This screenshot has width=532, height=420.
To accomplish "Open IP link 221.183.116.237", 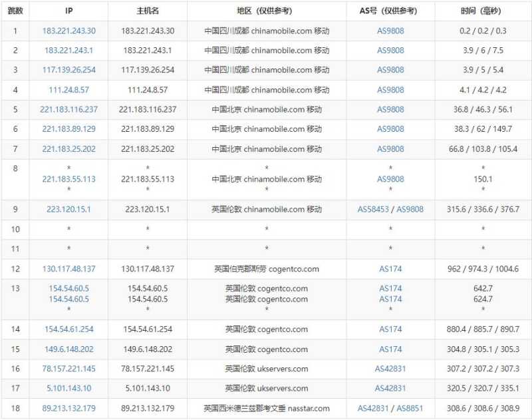I will coord(69,109).
